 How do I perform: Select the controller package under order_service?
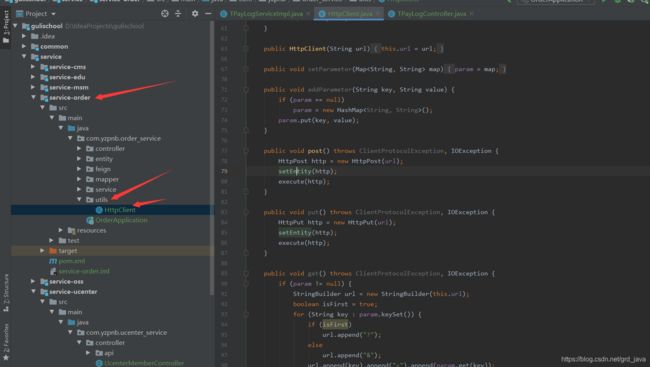pos(110,148)
